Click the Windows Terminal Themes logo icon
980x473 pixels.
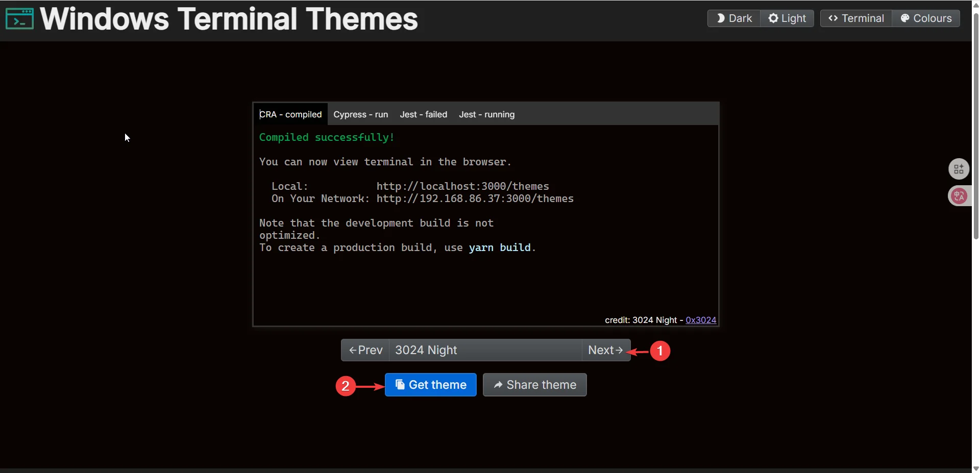[19, 19]
